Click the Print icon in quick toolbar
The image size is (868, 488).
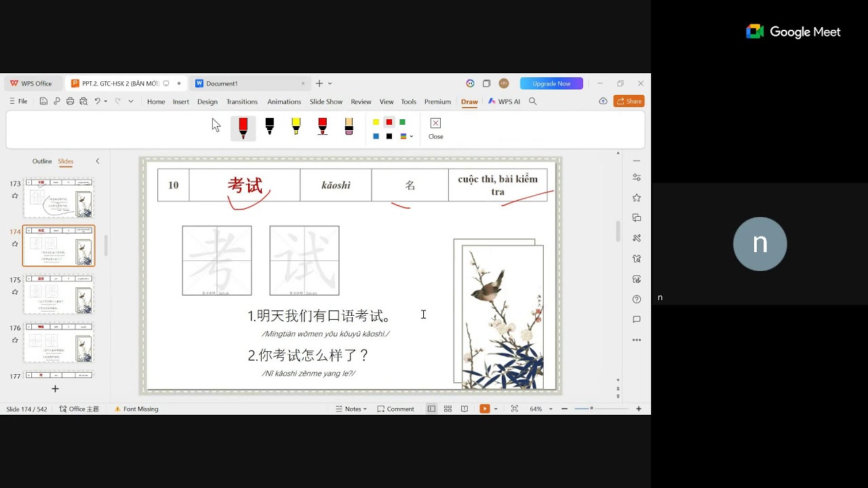(x=70, y=102)
